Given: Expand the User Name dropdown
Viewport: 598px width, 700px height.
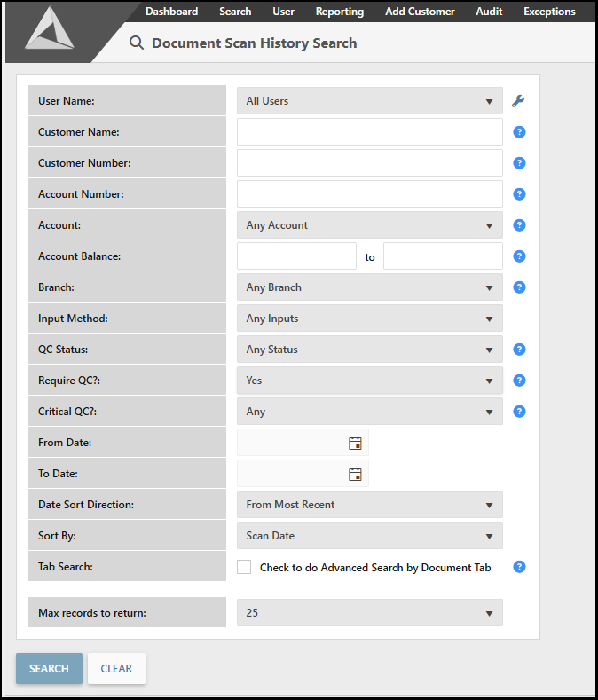Looking at the screenshot, I should [369, 101].
